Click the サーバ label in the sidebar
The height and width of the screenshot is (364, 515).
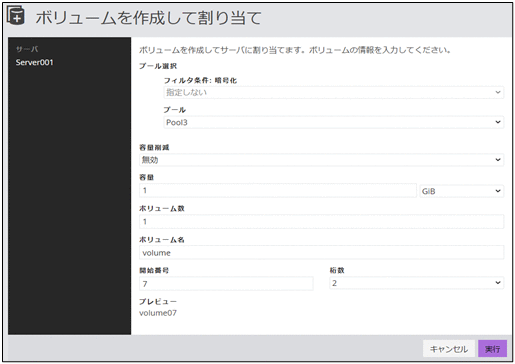click(27, 49)
